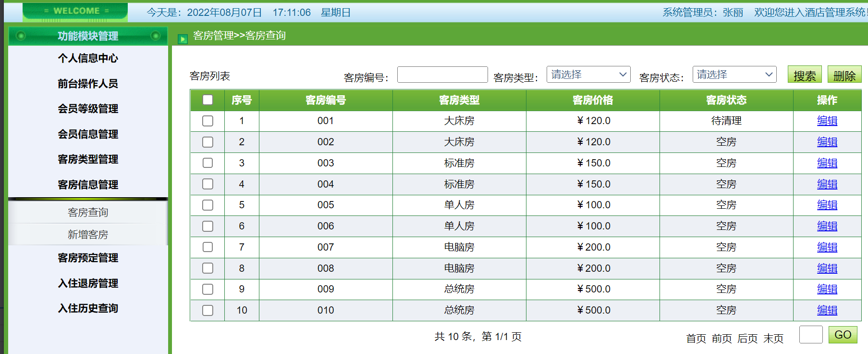
Task: Open 个人信息中心 menu
Action: tap(88, 58)
